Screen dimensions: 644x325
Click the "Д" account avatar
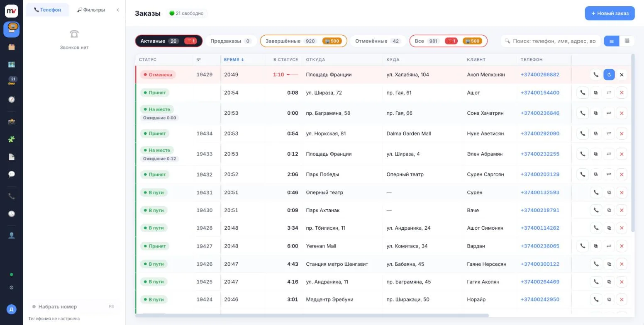[x=12, y=309]
